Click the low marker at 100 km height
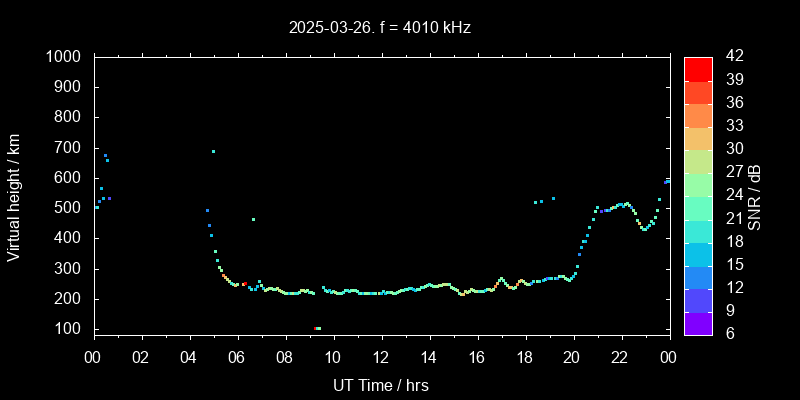This screenshot has height=400, width=800. tap(317, 328)
